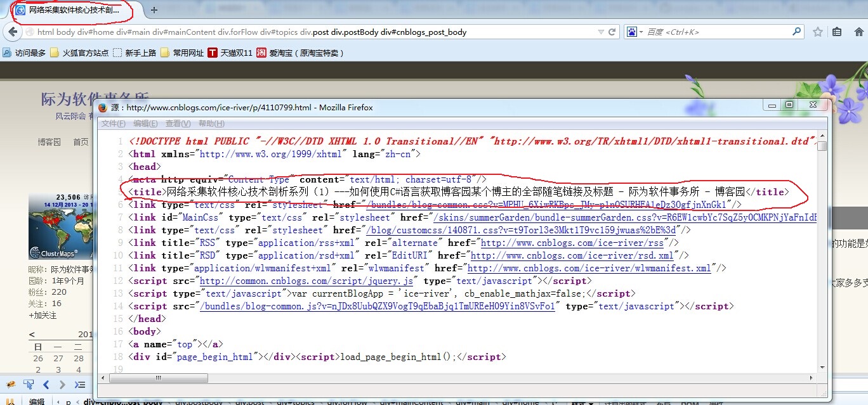The height and width of the screenshot is (405, 868).
Task: Click Firefox logo in source window title
Action: click(103, 108)
